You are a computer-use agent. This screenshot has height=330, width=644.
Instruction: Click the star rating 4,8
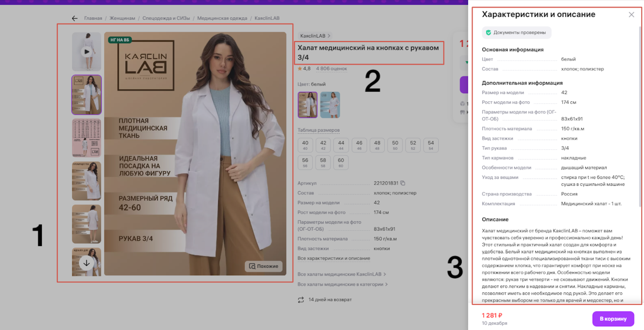[x=304, y=69]
